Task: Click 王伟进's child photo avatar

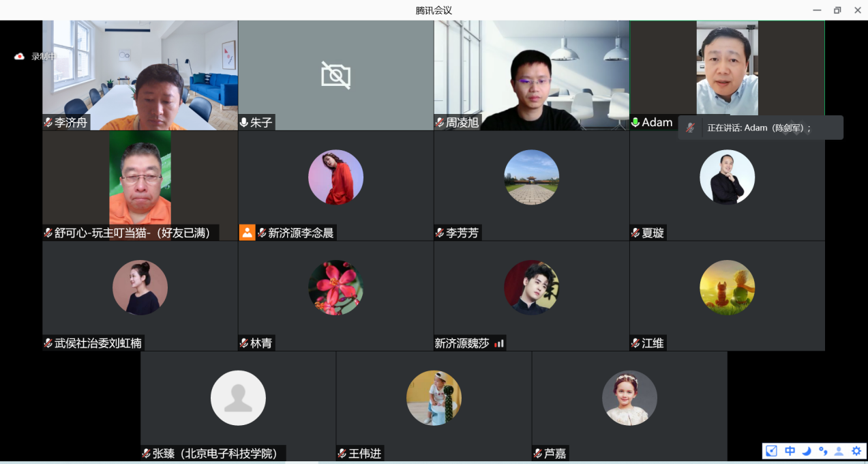Action: 434,398
